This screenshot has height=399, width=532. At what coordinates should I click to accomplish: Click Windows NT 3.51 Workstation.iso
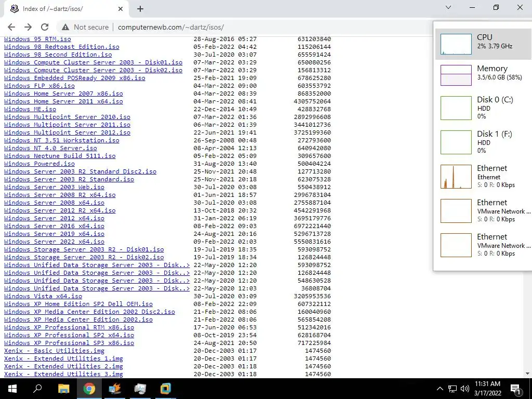[x=61, y=140]
